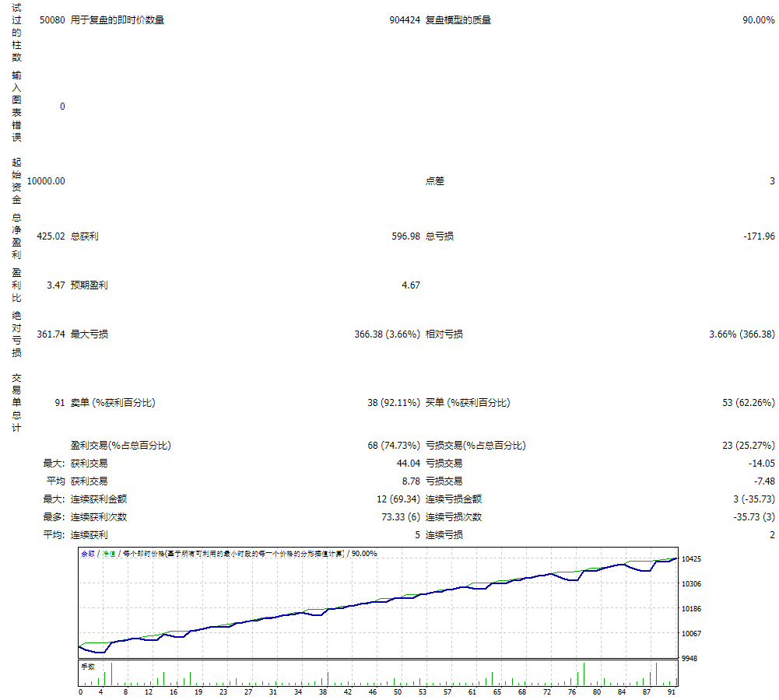Image resolution: width=779 pixels, height=700 pixels.
Task: Select the consecutive wins value 12 (69.34)
Action: point(398,499)
